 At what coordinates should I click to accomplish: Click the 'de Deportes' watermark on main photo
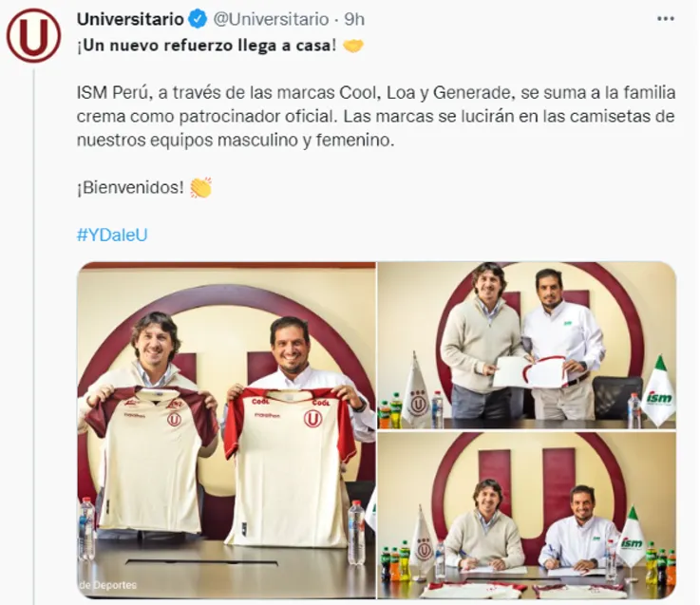[107, 585]
